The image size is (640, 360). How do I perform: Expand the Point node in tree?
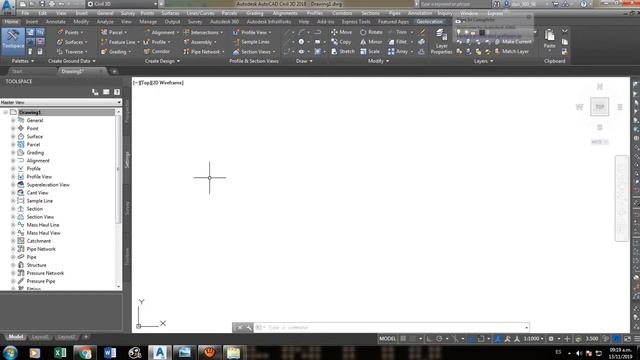click(x=13, y=129)
